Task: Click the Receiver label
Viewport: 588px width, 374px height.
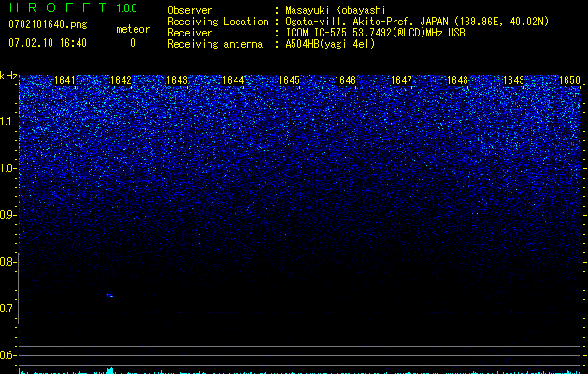Action: coord(190,33)
